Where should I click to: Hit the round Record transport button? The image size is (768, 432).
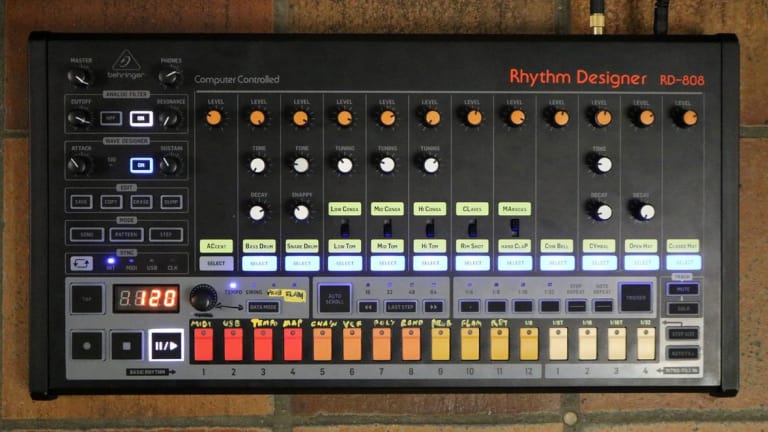tap(87, 346)
